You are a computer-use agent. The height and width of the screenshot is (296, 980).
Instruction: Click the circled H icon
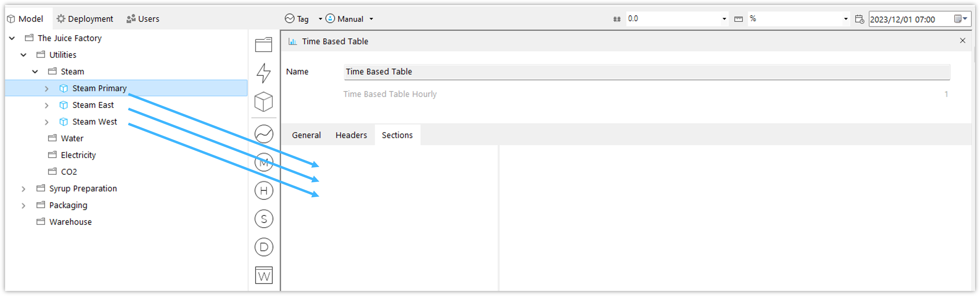(x=264, y=191)
